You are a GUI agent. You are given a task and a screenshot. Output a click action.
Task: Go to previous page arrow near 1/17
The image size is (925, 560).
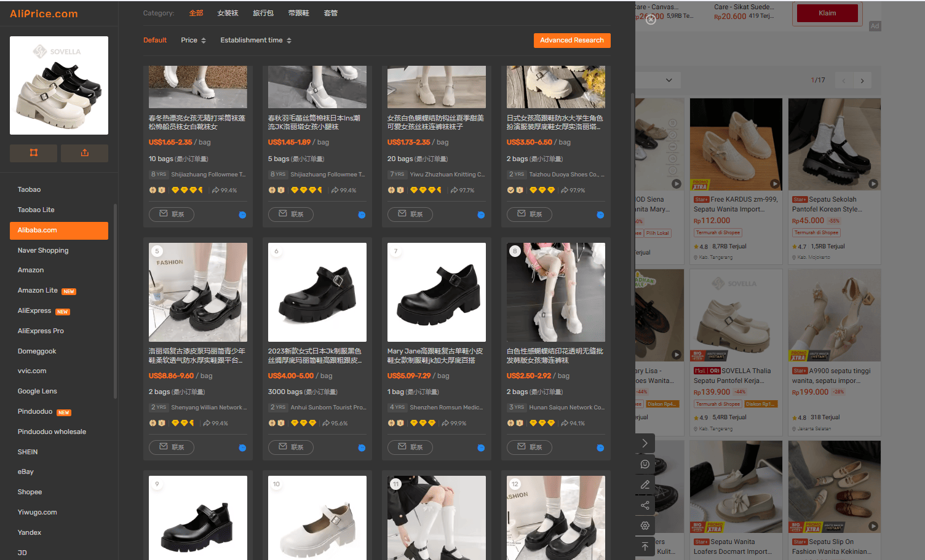[x=844, y=81]
